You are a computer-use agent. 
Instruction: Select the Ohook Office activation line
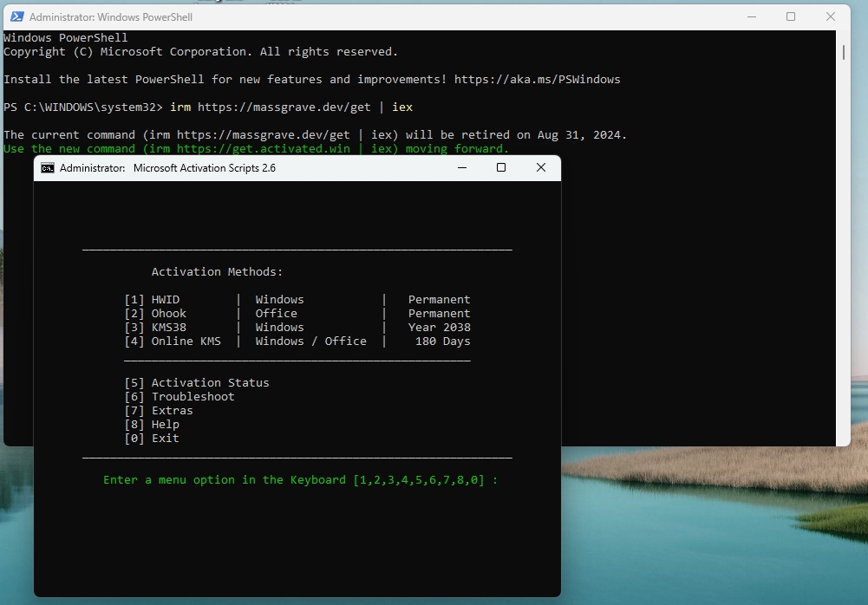pos(297,314)
